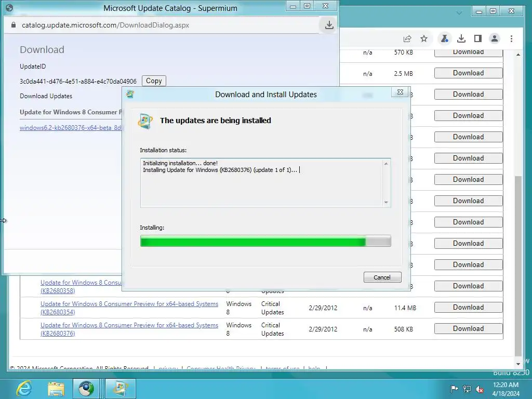Download the 508 KB KB2680376 update

[468, 328]
